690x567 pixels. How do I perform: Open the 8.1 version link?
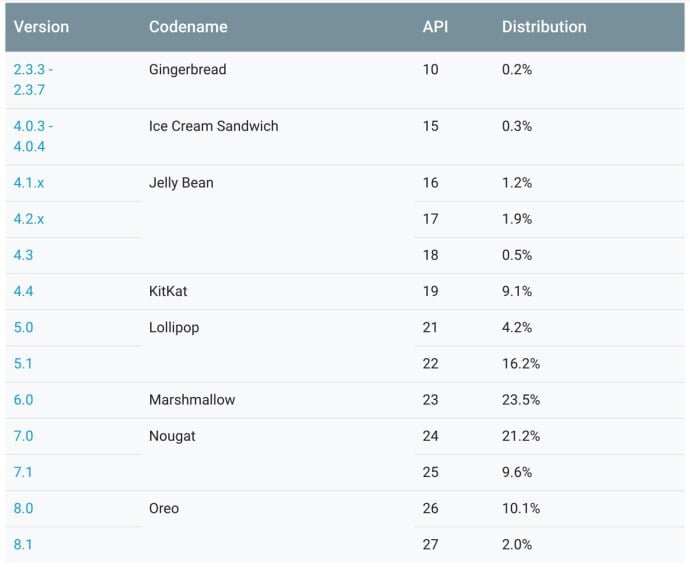click(23, 544)
